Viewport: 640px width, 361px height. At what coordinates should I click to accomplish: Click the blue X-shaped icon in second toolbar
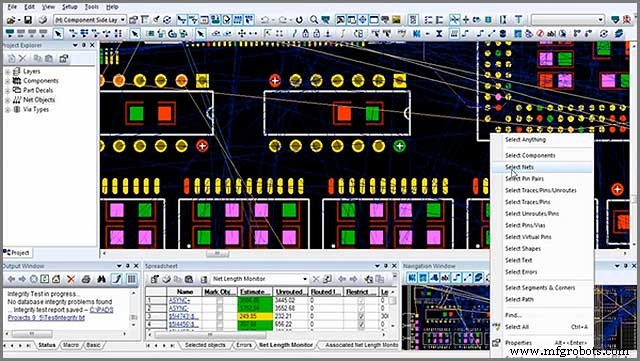439,33
